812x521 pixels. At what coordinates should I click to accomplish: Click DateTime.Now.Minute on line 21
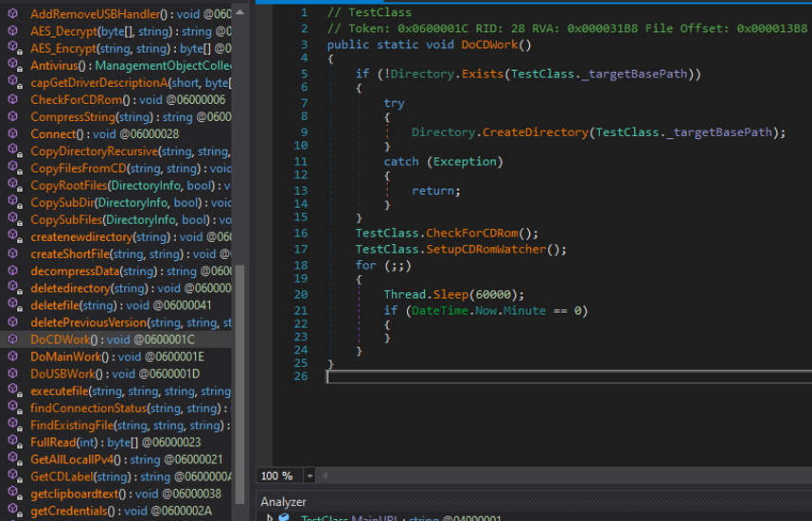tap(479, 310)
